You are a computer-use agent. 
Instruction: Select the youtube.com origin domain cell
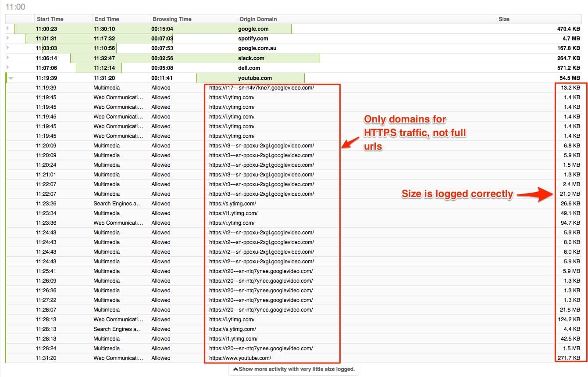point(255,78)
